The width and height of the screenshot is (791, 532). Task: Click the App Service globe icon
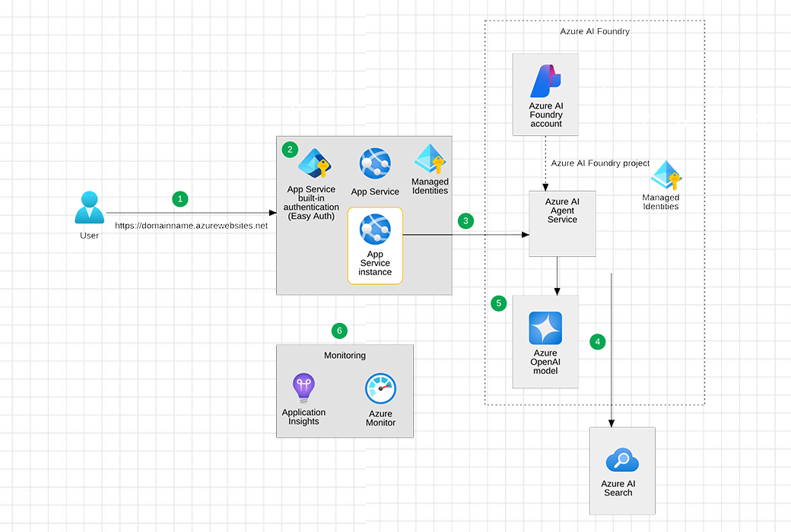coord(375,164)
